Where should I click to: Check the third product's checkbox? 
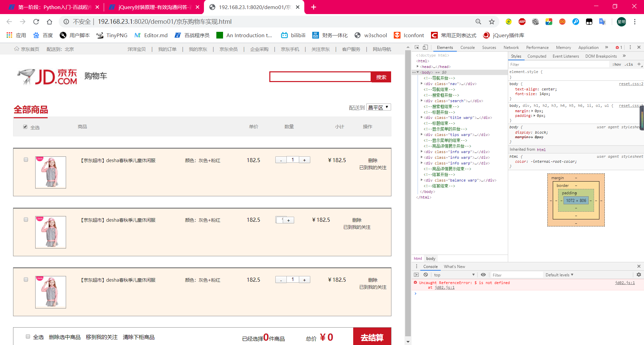[x=26, y=279]
